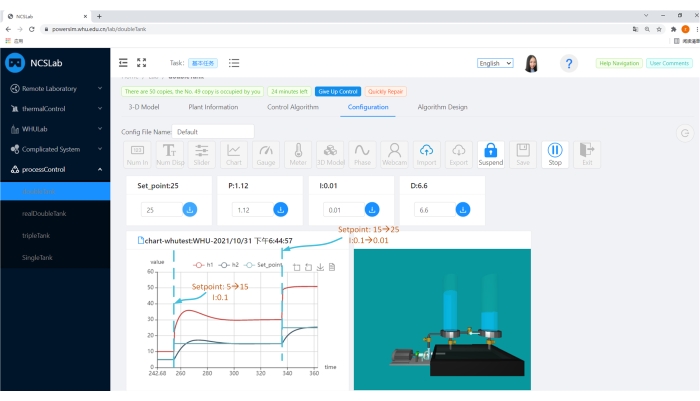Download chart data as image

[x=320, y=267]
